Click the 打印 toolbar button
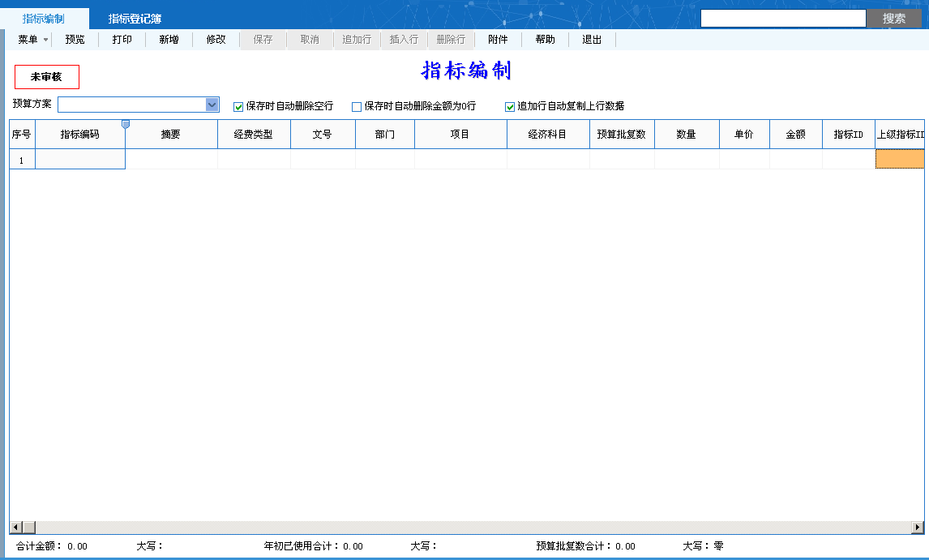Screen dimensions: 929x560 click(122, 40)
